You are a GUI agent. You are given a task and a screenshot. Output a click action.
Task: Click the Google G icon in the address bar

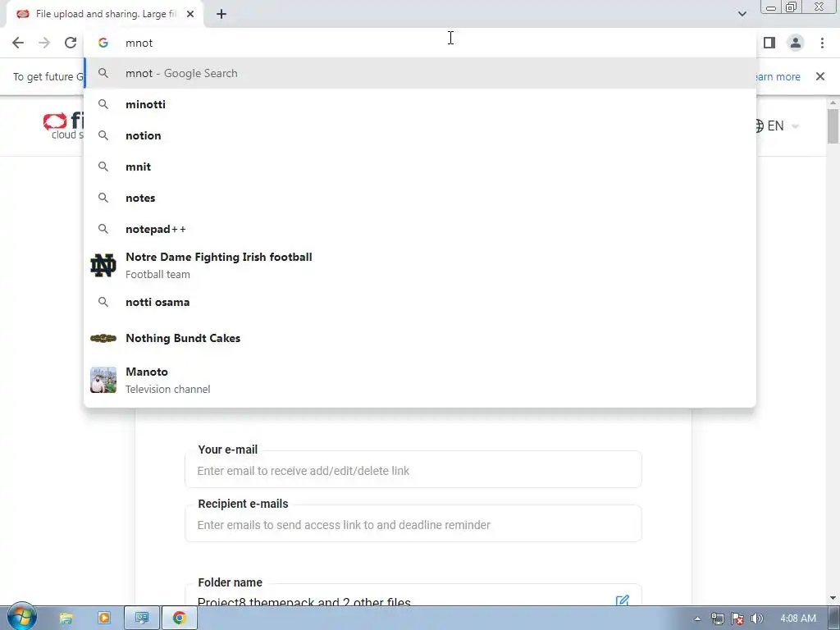[x=103, y=43]
